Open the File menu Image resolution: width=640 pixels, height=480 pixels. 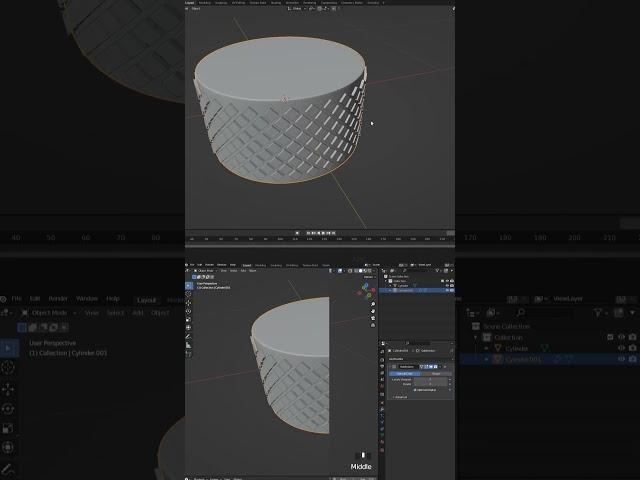click(193, 265)
